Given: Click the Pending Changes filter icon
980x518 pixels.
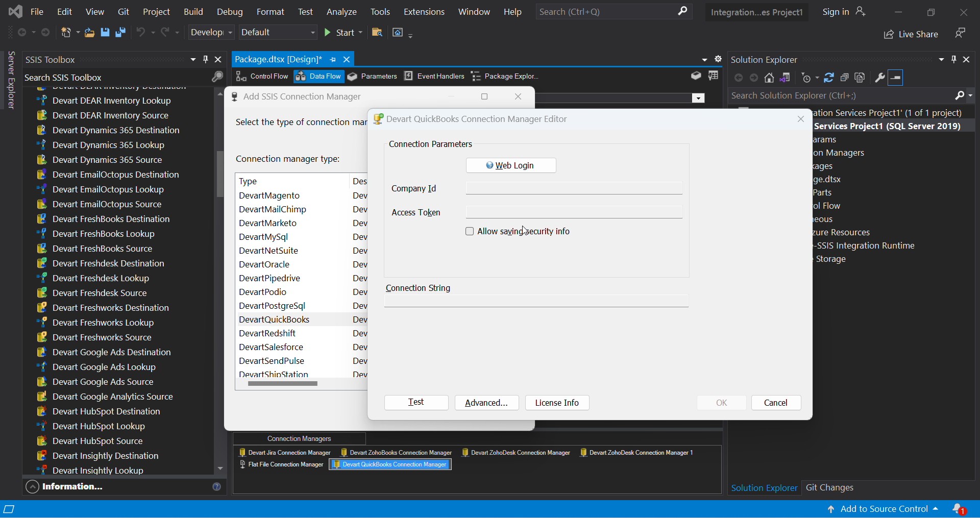Looking at the screenshot, I should (806, 78).
